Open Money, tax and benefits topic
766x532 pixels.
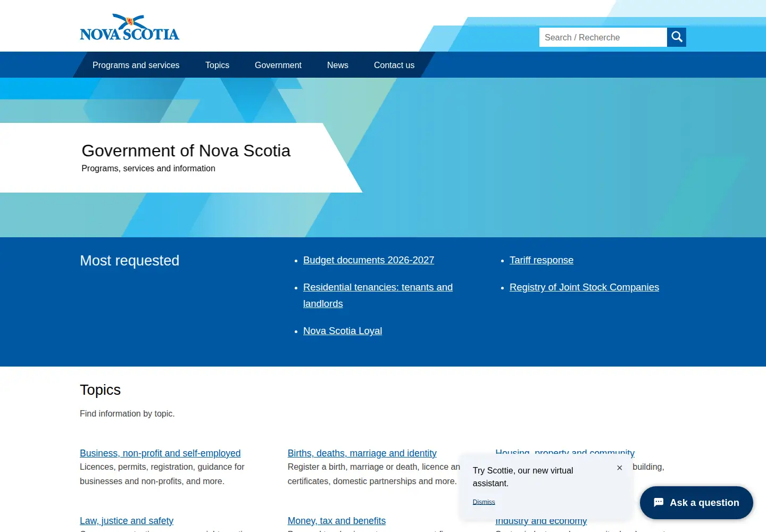pos(337,521)
